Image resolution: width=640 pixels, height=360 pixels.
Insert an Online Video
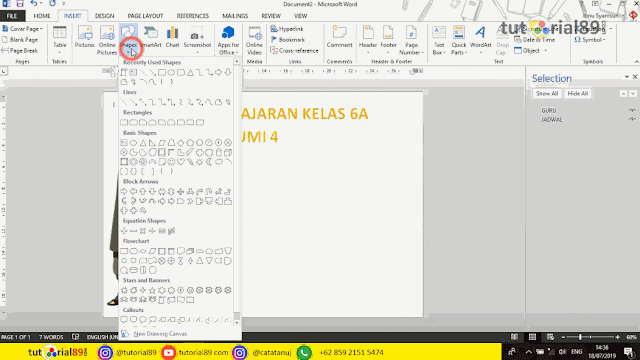(254, 40)
